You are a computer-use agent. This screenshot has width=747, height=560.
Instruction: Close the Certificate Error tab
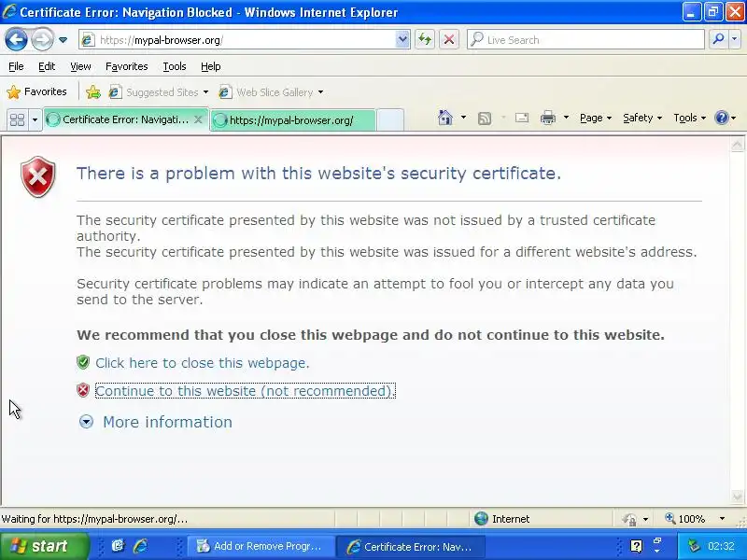(198, 119)
